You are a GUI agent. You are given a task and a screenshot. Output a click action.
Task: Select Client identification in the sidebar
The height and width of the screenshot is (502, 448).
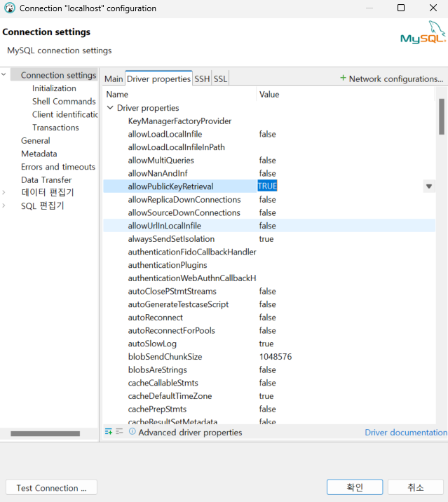pyautogui.click(x=65, y=114)
